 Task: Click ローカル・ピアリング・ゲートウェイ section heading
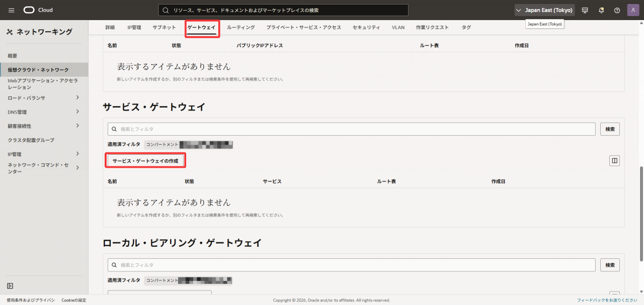[182, 243]
